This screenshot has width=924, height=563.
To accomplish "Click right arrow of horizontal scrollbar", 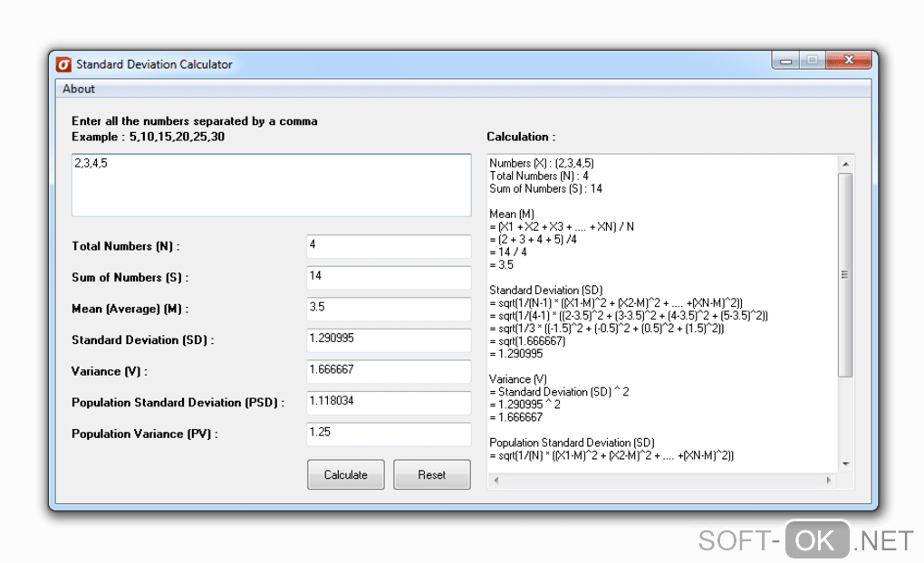I will coord(830,482).
